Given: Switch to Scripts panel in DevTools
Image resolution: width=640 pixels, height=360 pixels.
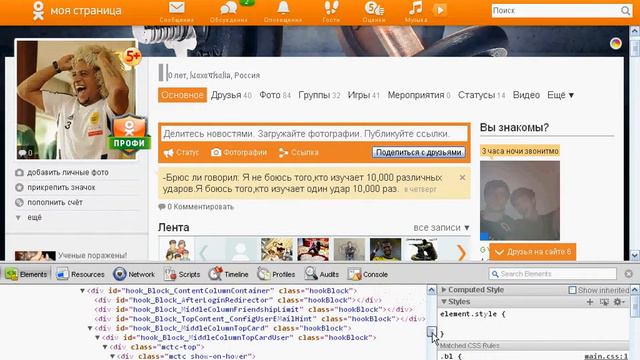Looking at the screenshot, I should (x=182, y=274).
